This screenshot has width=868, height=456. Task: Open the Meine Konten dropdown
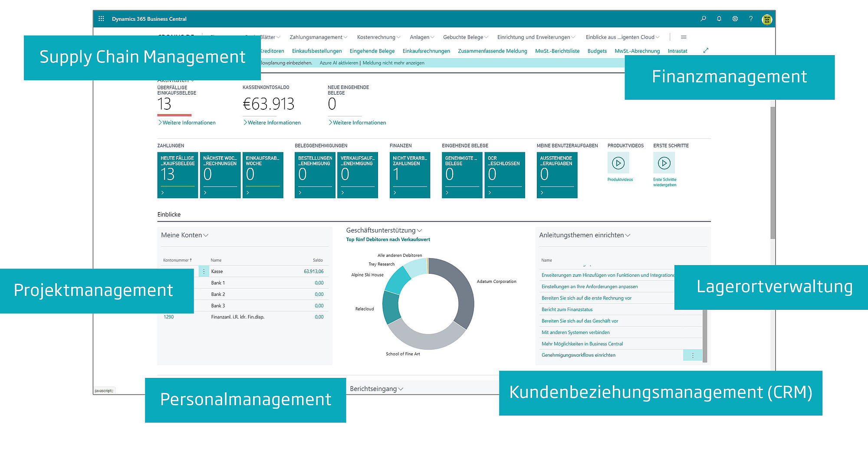click(x=206, y=235)
